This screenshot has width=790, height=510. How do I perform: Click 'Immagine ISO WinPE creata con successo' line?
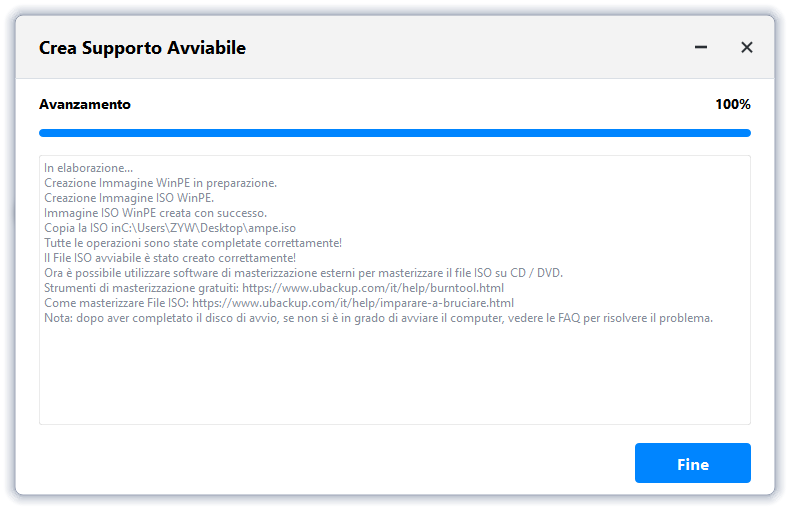[x=155, y=213]
